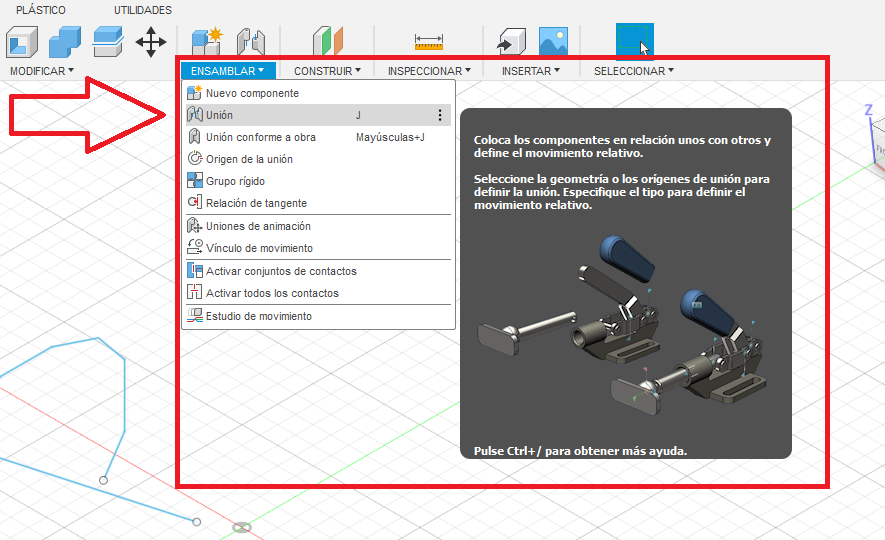Screen dimensions: 885x540
Task: Choose Nuevo componente from the menu
Action: click(x=318, y=93)
